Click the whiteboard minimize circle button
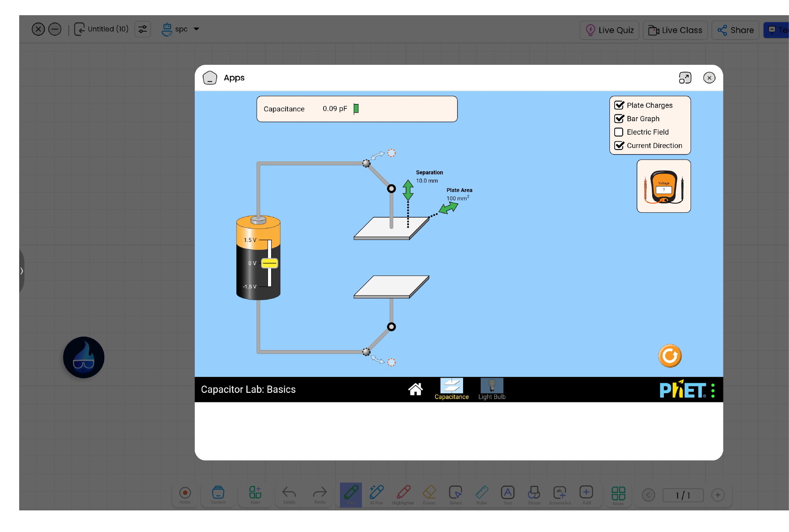Viewport: 789px width, 532px height. pyautogui.click(x=55, y=29)
